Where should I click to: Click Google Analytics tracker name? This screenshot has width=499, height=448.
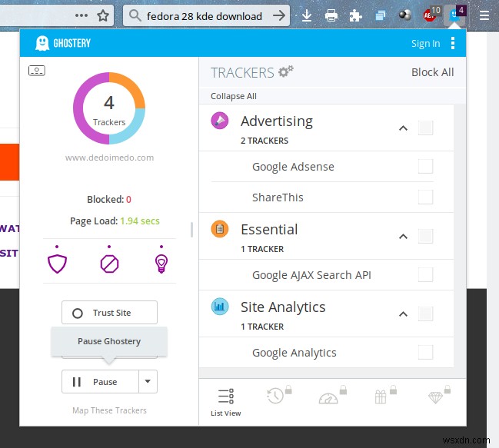pyautogui.click(x=294, y=353)
